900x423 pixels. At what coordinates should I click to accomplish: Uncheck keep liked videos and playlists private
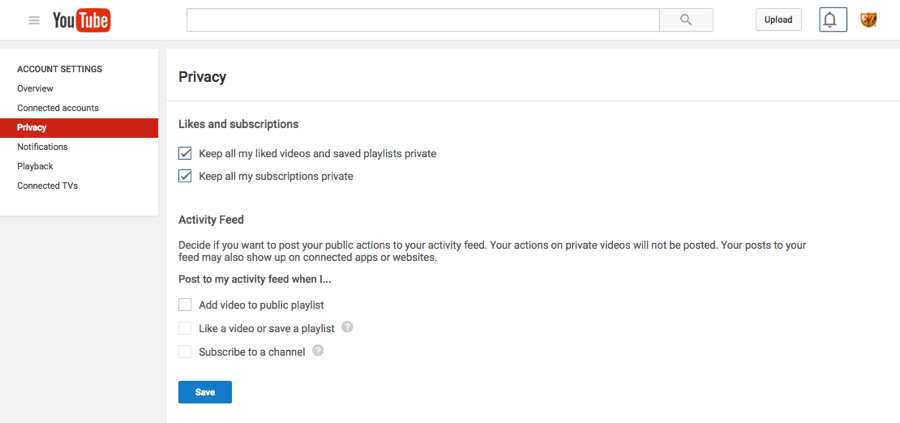(x=185, y=154)
